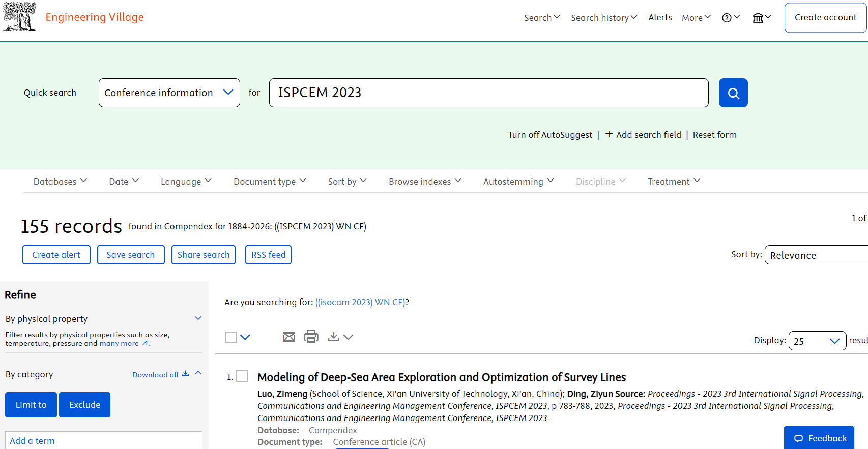Viewport: 868px width, 449px height.
Task: Open the Databases filter dropdown
Action: tap(60, 182)
